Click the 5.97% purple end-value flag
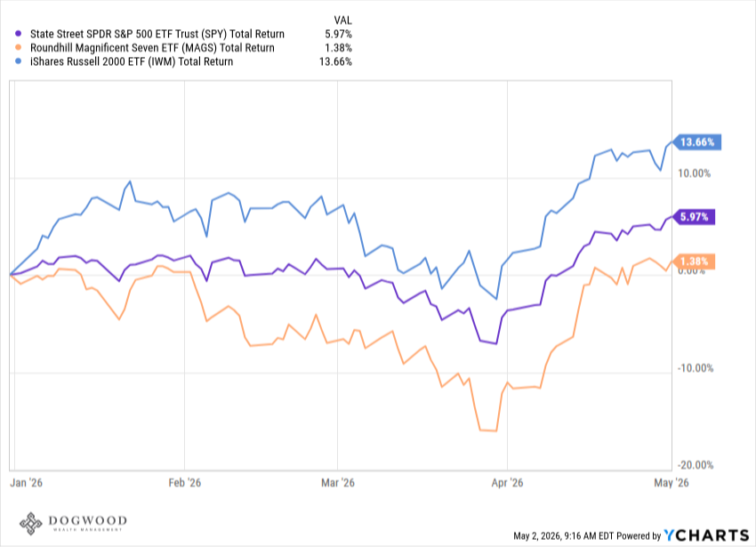756x547 pixels. tap(694, 217)
